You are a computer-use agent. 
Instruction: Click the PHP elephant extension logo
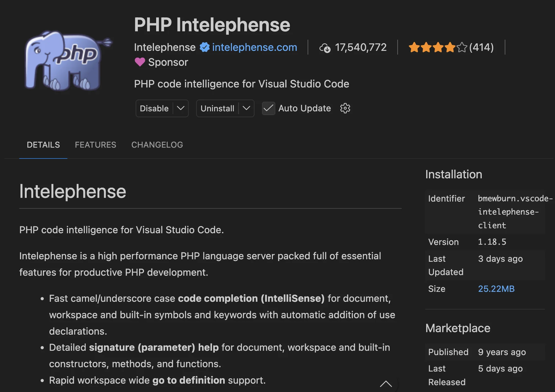69,61
